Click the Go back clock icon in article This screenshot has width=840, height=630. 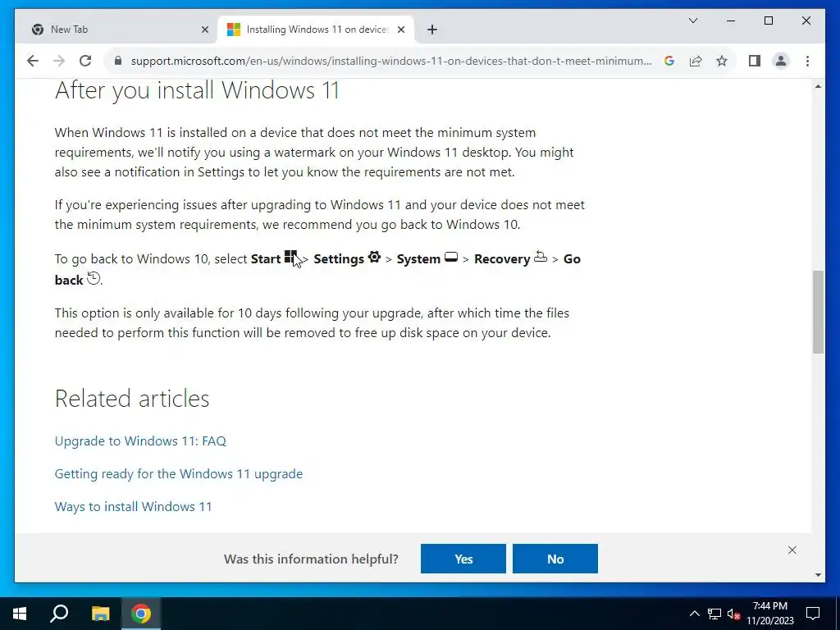(x=94, y=278)
